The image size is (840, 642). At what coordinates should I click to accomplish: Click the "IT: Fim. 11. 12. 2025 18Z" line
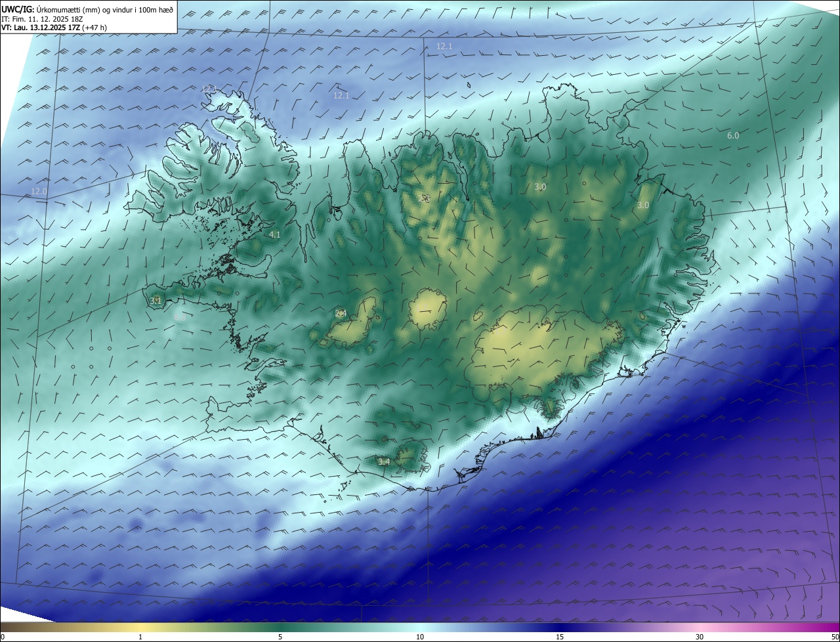click(41, 19)
